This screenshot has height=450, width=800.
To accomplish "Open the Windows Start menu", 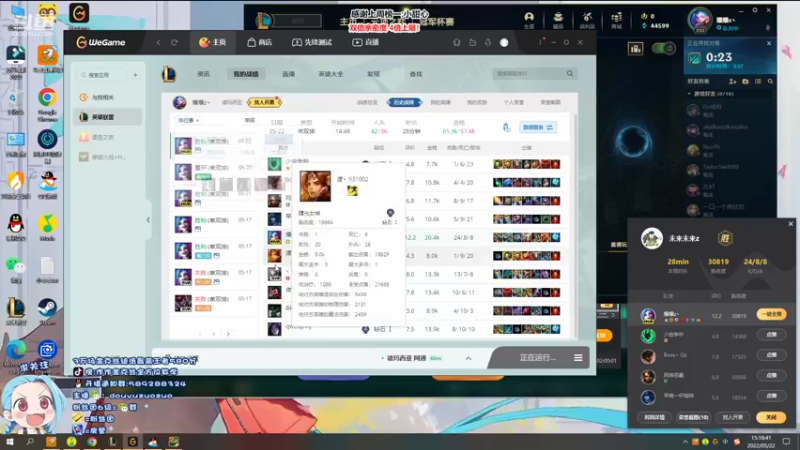I will [9, 442].
